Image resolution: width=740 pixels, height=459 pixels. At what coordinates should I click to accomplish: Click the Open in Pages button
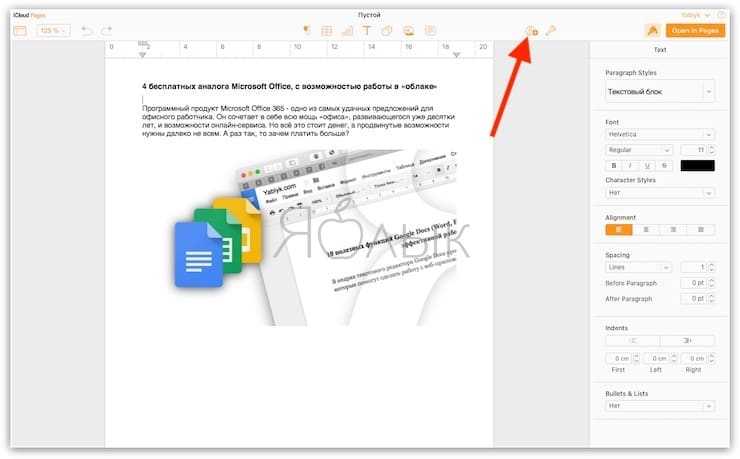[695, 31]
